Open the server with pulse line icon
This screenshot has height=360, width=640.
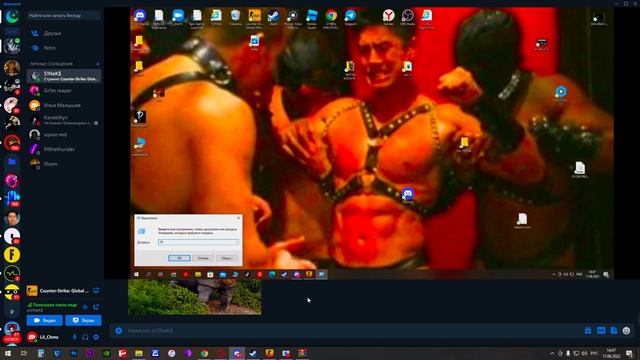click(12, 273)
